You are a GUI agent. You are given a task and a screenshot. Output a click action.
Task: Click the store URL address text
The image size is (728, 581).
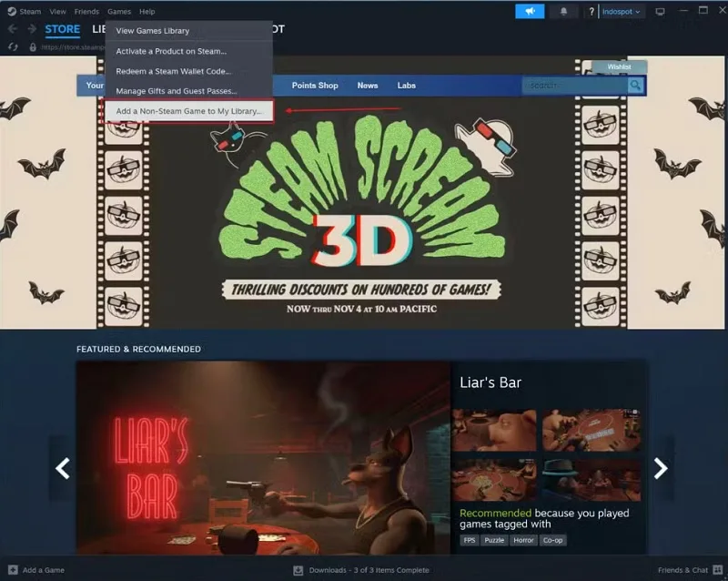pos(73,47)
